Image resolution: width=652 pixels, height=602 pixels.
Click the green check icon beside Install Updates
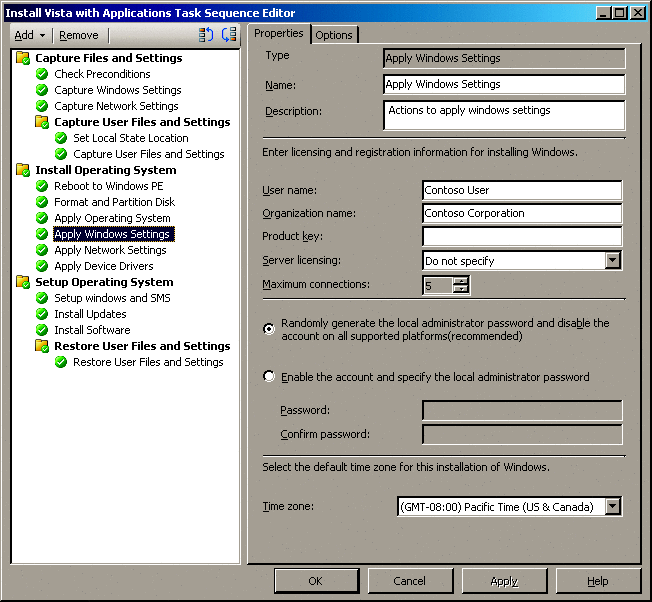click(42, 314)
